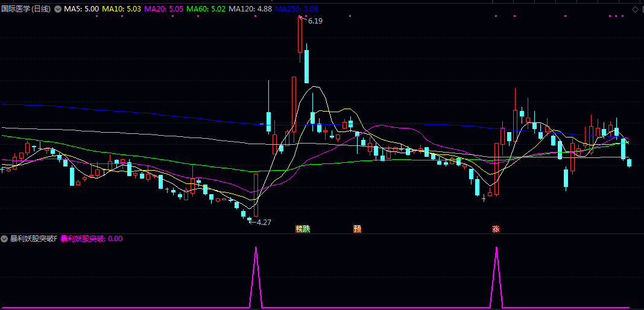The width and height of the screenshot is (644, 310).
Task: Click the partially visible icon right of diamond
Action: [x=642, y=9]
